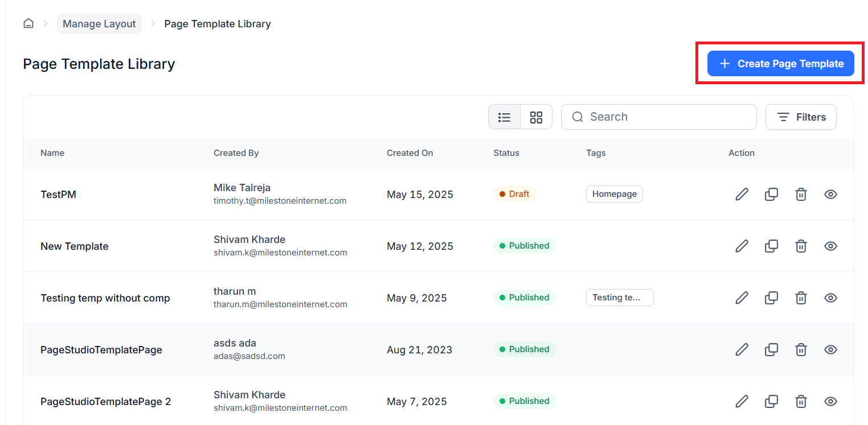Preview PageStudioTemplatePage 2 template

(831, 402)
